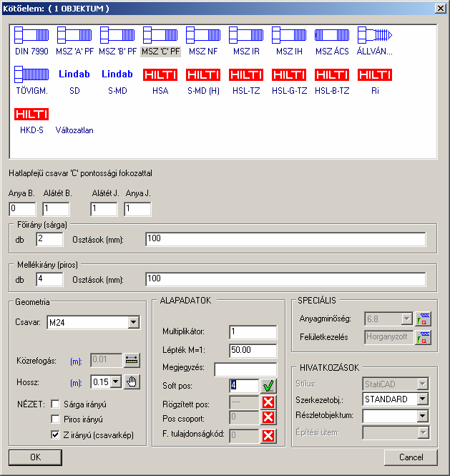Click the Alátét B. input field

coord(56,209)
